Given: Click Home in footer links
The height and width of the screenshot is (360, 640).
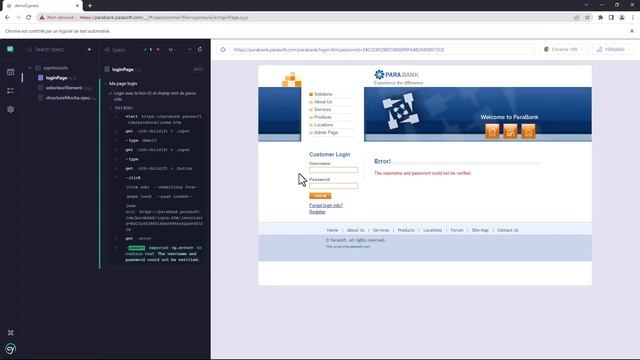Looking at the screenshot, I should pyautogui.click(x=332, y=230).
